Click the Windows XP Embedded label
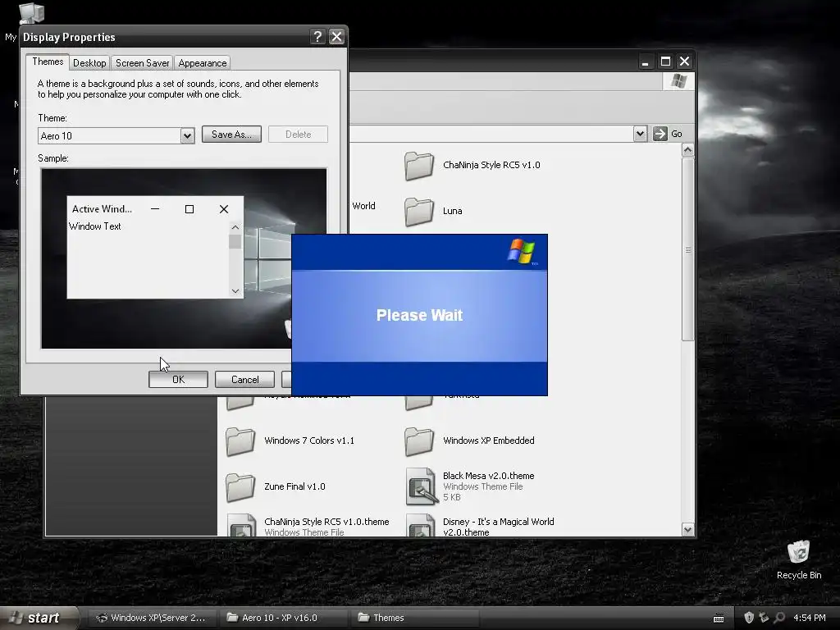The height and width of the screenshot is (630, 840). click(489, 441)
